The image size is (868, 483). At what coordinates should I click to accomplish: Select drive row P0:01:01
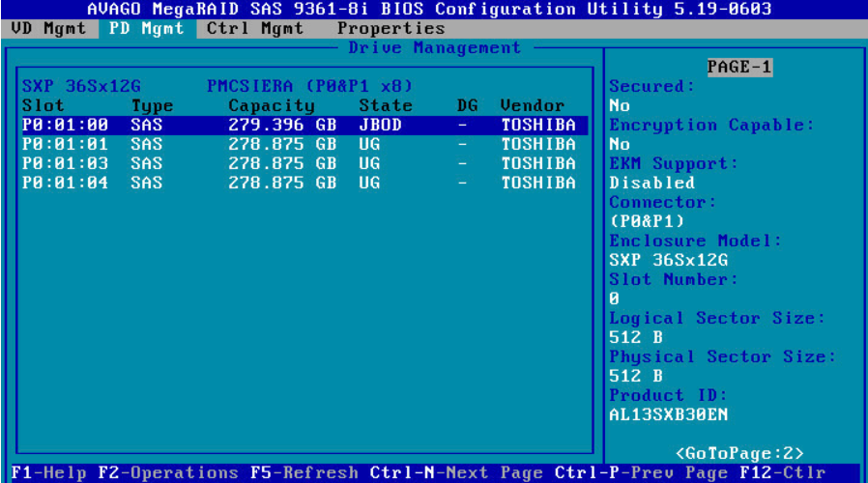[304, 144]
